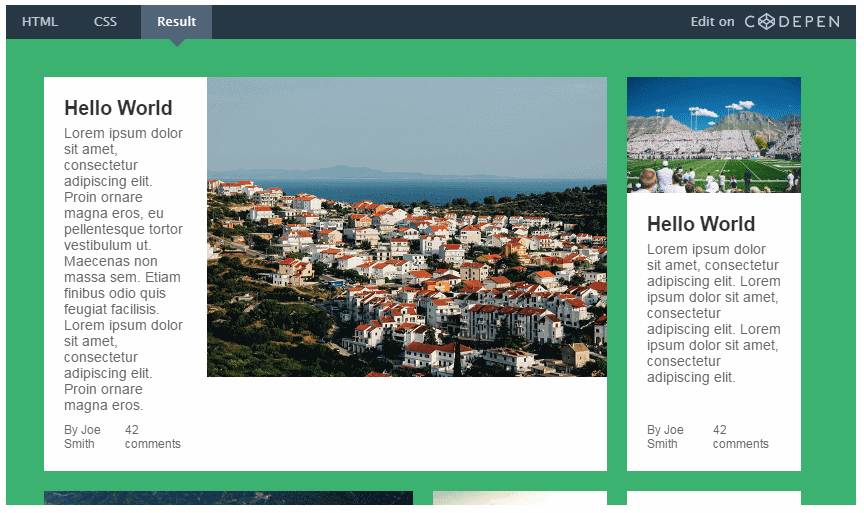Click "By Joe Smith" in the stadium card
Image resolution: width=864 pixels, height=513 pixels.
click(666, 437)
